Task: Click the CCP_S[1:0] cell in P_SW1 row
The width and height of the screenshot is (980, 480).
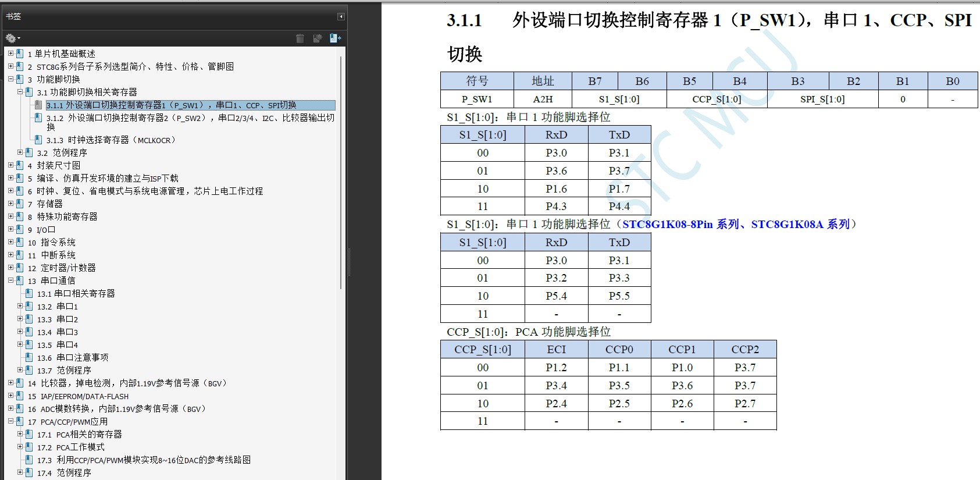Action: tap(717, 99)
